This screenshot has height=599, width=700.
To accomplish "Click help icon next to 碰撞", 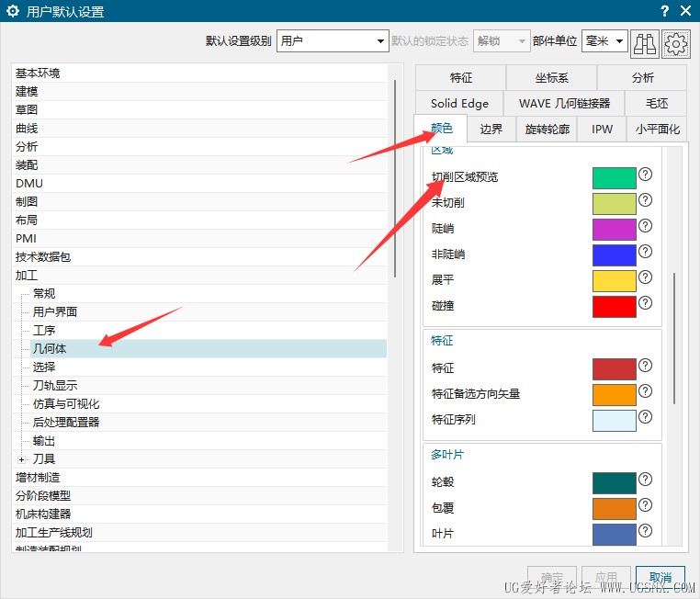I will [645, 303].
